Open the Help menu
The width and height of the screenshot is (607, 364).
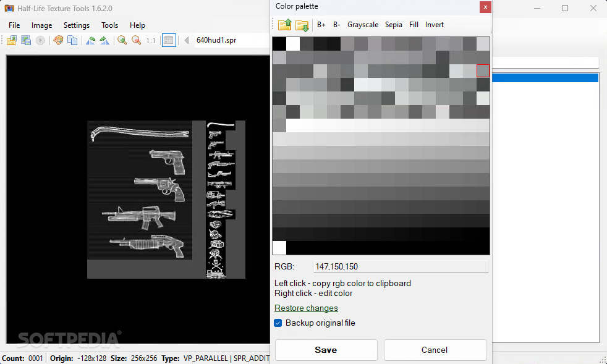point(137,25)
